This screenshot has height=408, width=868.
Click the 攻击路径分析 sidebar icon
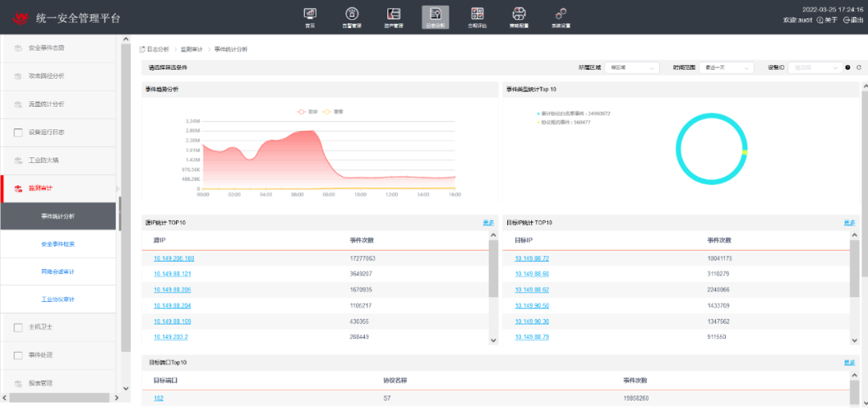18,75
